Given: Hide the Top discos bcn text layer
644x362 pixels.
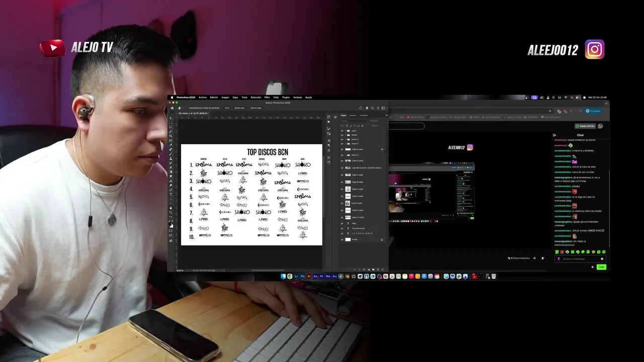Looking at the screenshot, I should (342, 228).
